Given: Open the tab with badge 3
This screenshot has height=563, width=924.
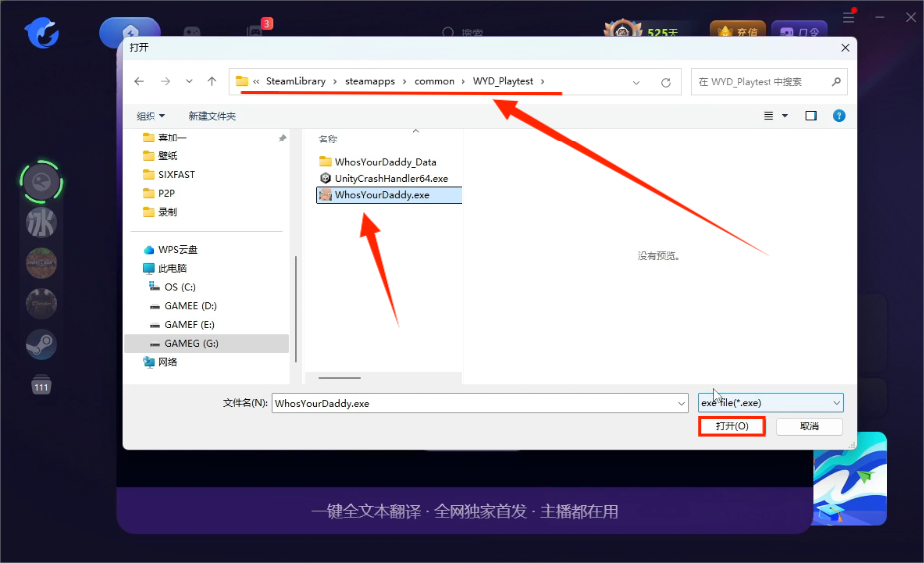Looking at the screenshot, I should [x=258, y=30].
